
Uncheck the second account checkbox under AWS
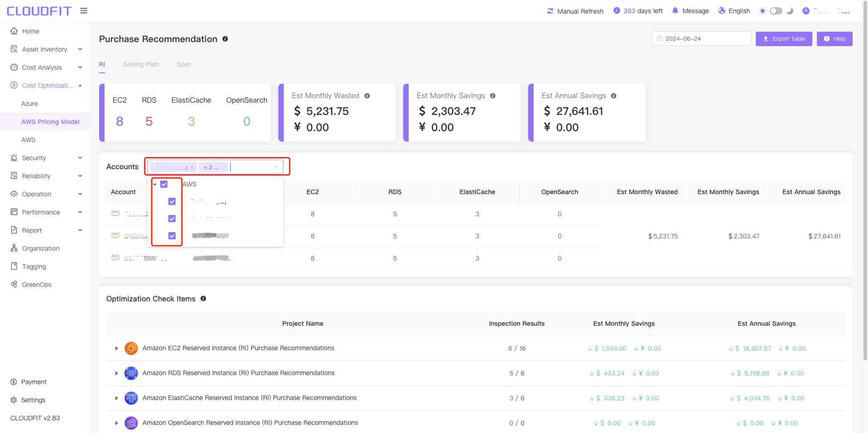pos(172,219)
